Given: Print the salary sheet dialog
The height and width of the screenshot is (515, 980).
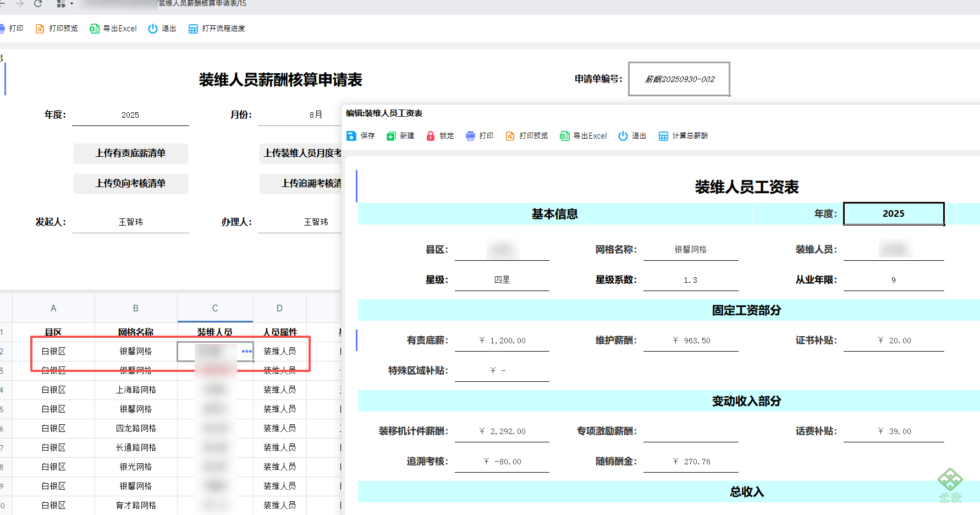Looking at the screenshot, I should (x=480, y=136).
